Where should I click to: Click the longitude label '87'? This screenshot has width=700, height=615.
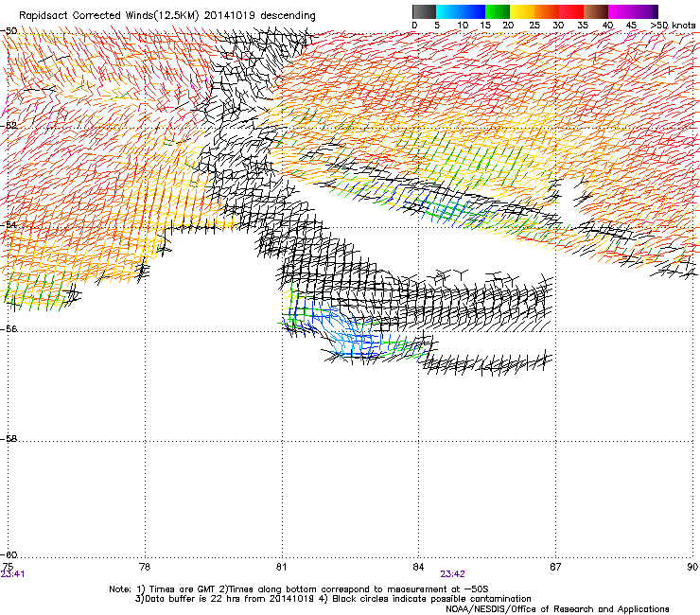click(555, 567)
